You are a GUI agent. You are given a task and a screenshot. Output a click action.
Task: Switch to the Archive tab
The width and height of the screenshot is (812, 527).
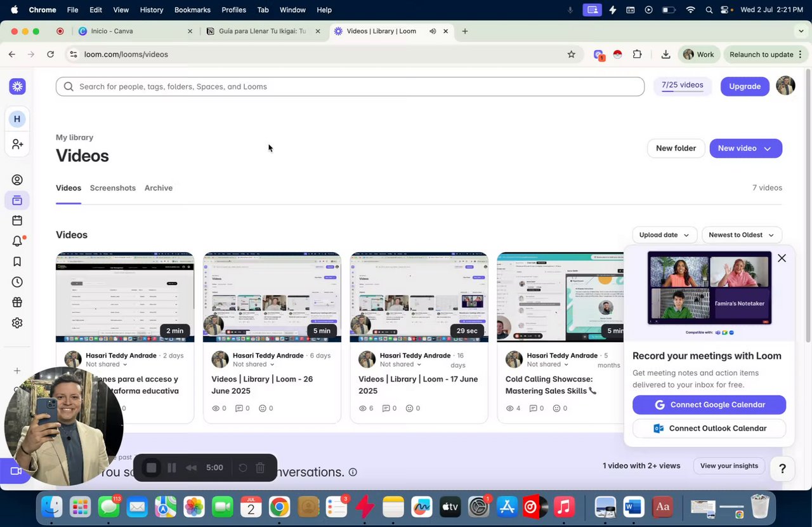point(159,188)
